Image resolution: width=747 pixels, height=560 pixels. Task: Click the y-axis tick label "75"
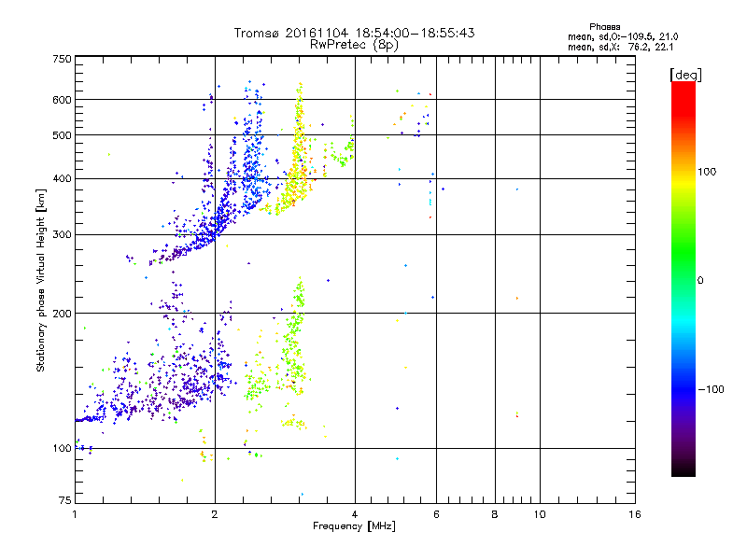tap(65, 500)
